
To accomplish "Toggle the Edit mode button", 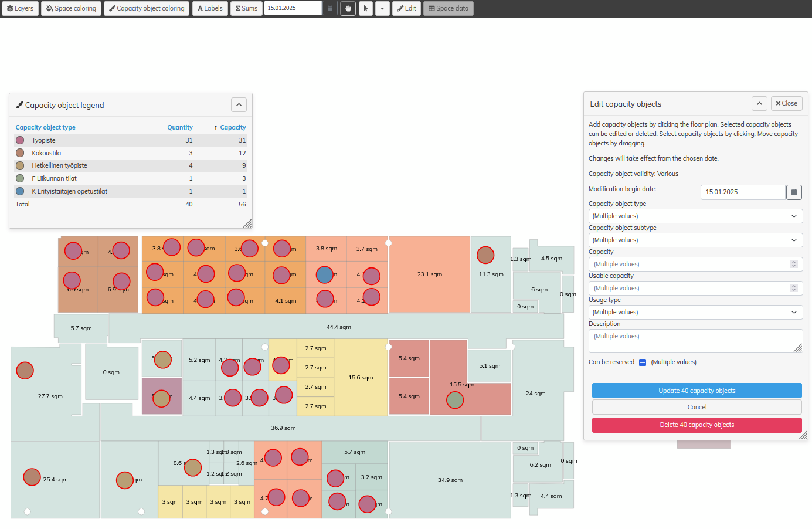I will 406,8.
